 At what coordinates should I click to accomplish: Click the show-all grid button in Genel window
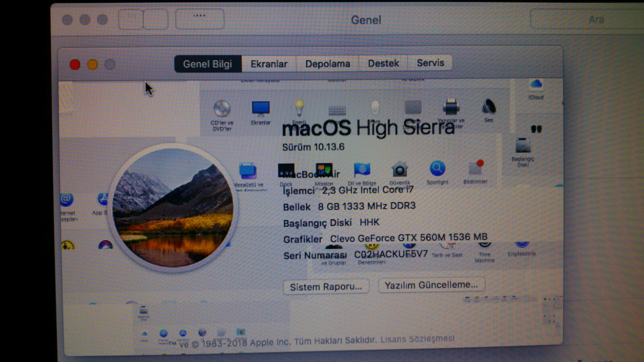click(200, 19)
